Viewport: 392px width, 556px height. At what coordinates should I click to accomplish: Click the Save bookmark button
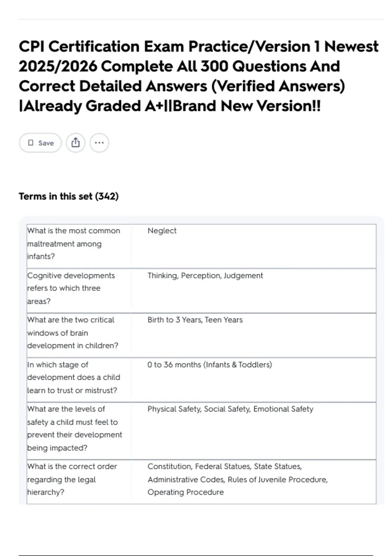pos(40,143)
